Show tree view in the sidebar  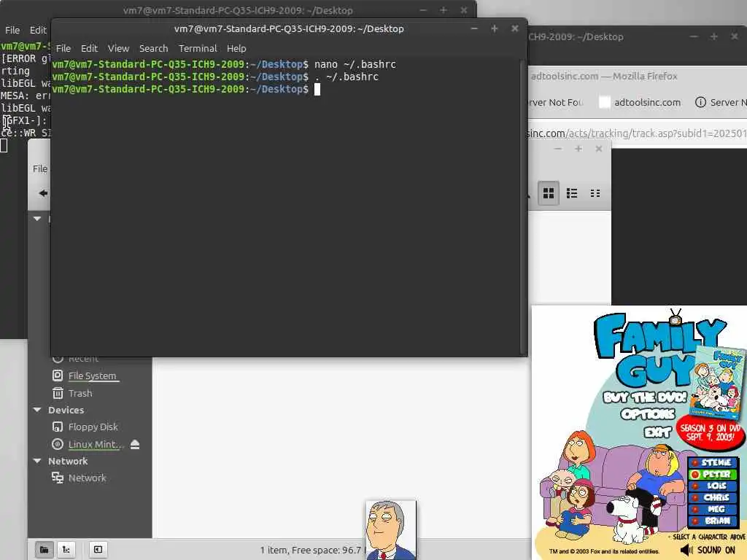tap(66, 550)
